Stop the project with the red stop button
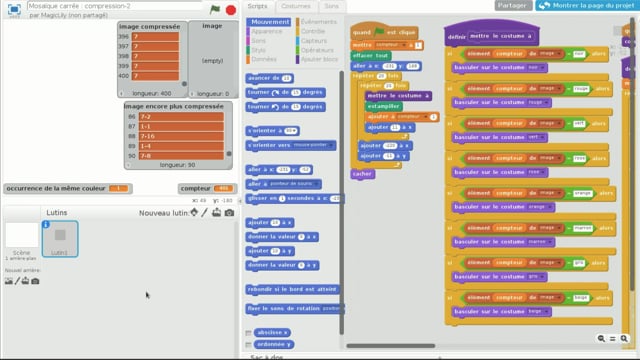 pyautogui.click(x=231, y=10)
